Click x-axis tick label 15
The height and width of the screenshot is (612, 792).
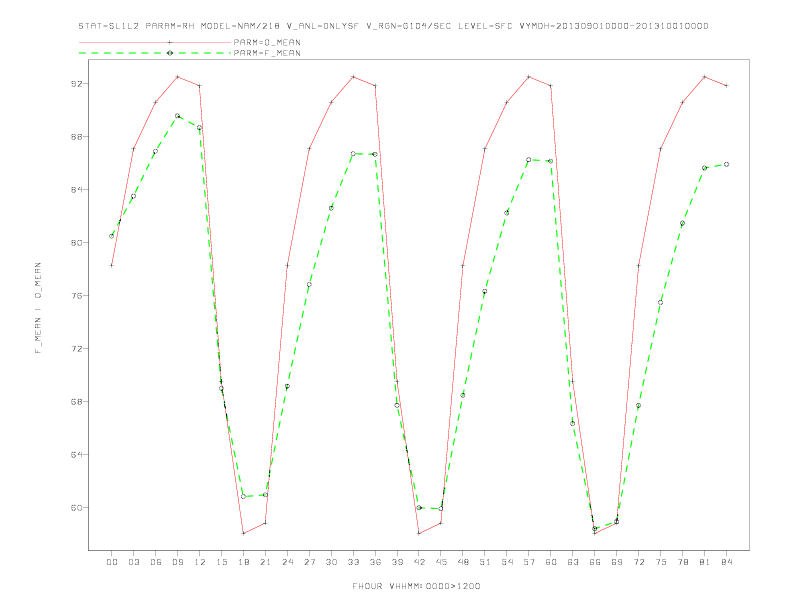221,562
